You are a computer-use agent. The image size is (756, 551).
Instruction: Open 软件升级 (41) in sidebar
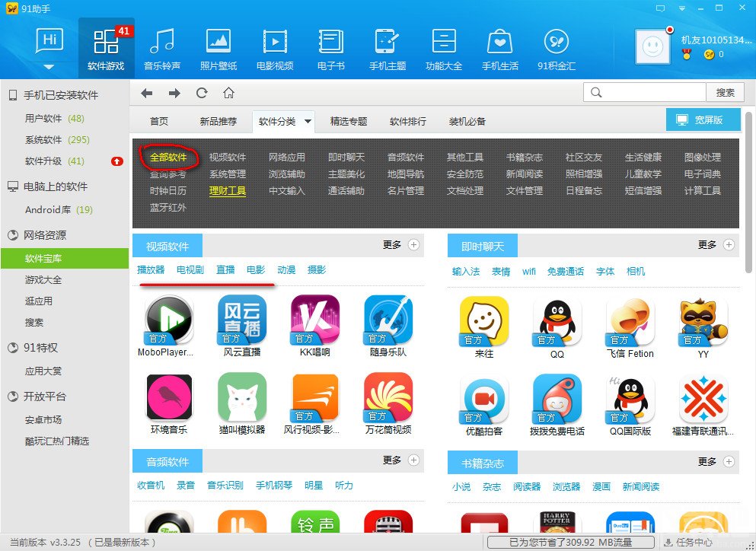[55, 161]
